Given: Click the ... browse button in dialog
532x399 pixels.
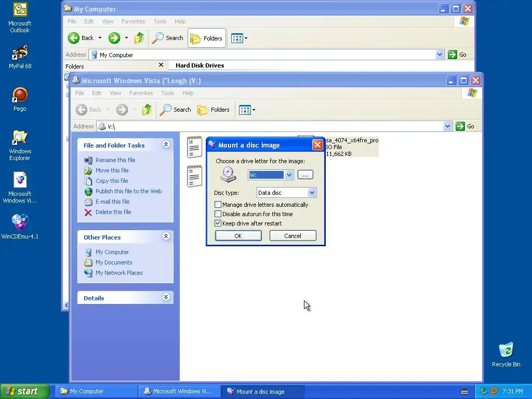Looking at the screenshot, I should point(305,175).
